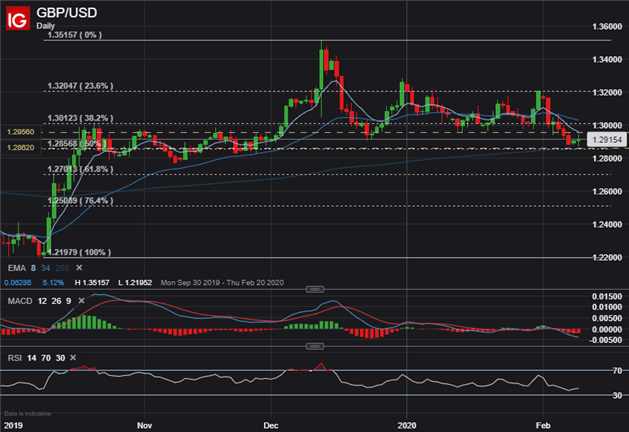Select the EMA 8 period value
The height and width of the screenshot is (432, 629).
click(x=33, y=268)
